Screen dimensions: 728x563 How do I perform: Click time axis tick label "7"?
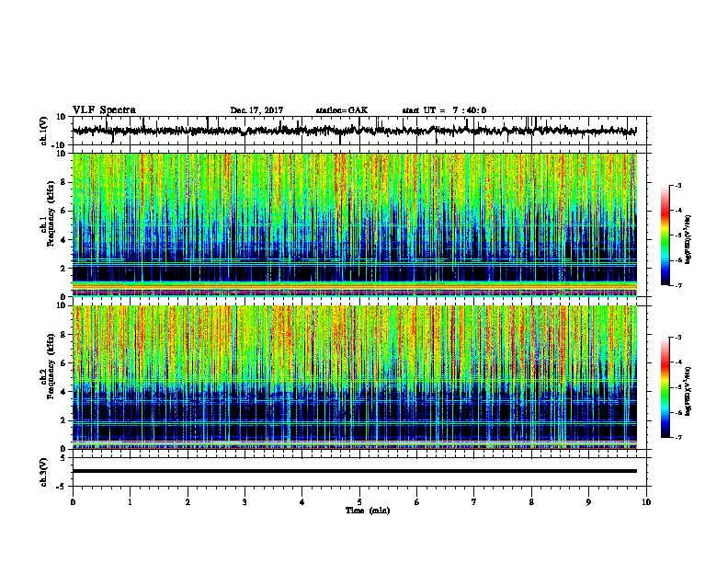click(474, 502)
